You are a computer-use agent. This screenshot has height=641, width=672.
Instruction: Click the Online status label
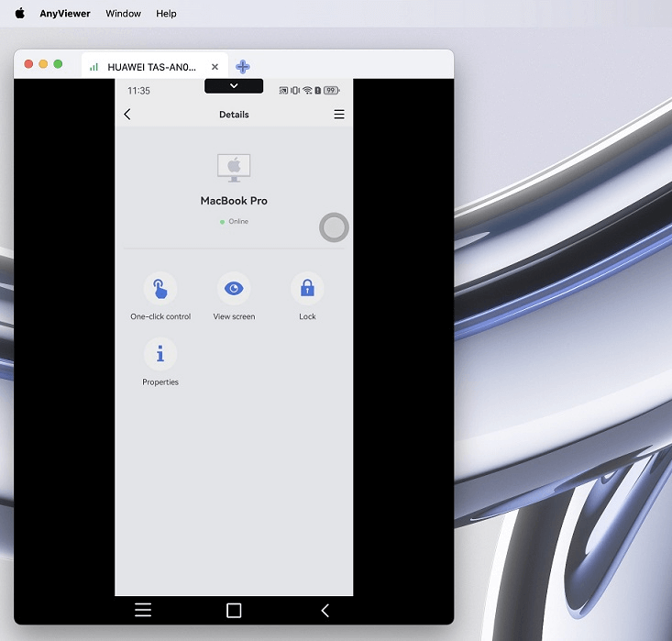238,221
